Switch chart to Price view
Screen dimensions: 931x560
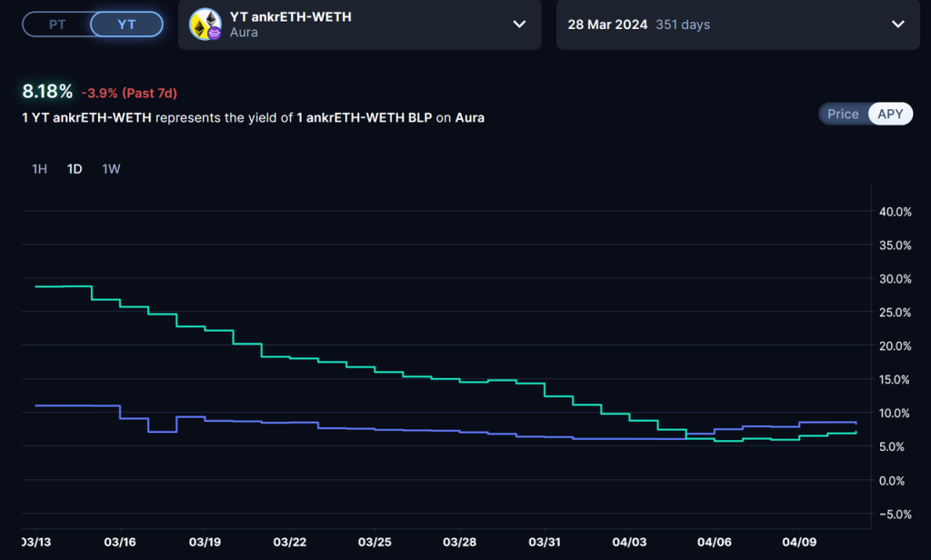pos(843,114)
